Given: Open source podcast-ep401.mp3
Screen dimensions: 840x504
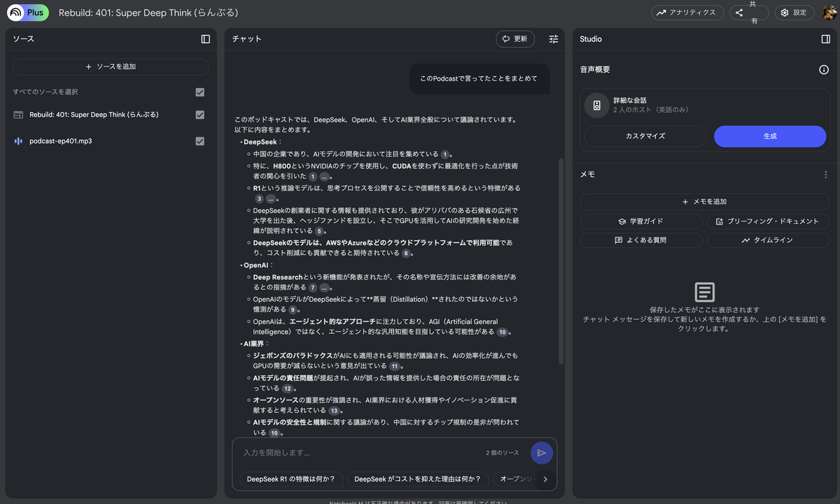Looking at the screenshot, I should (61, 141).
